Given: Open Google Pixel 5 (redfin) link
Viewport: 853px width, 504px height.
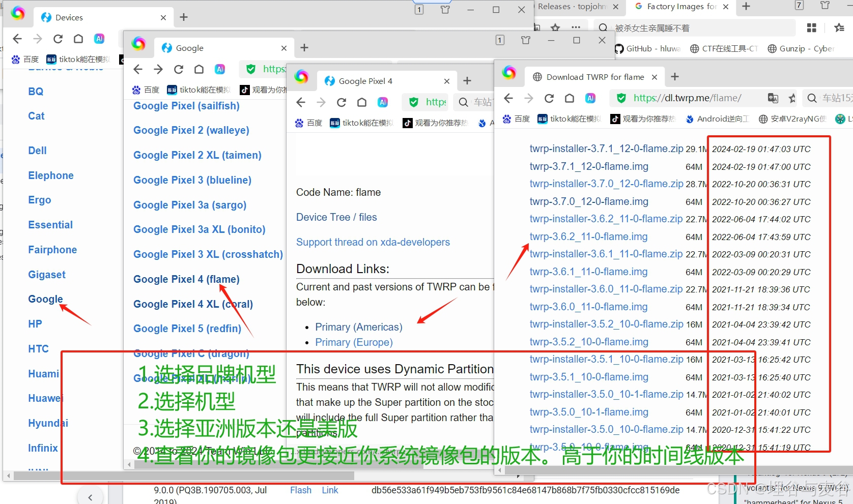Looking at the screenshot, I should tap(187, 329).
